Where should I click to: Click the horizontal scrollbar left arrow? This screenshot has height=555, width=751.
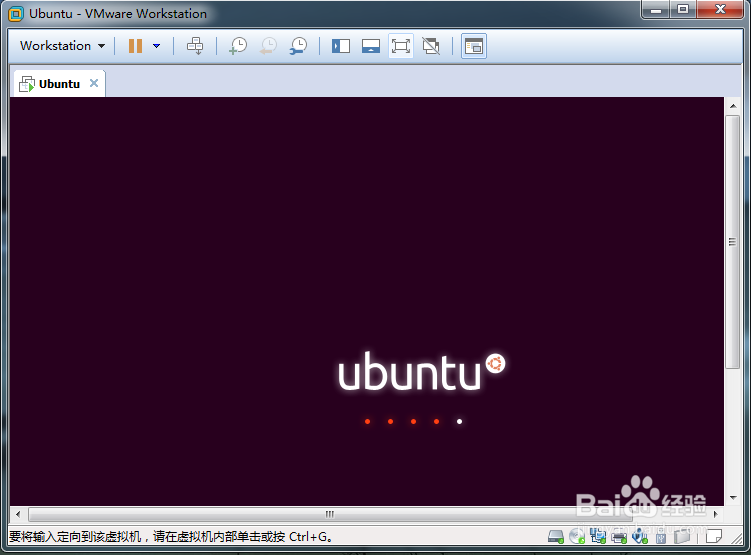coord(18,514)
